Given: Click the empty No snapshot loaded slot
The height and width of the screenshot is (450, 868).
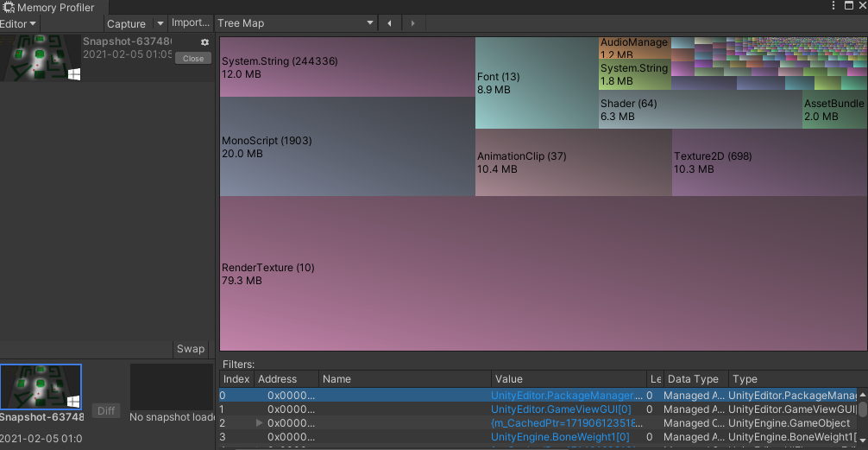Looking at the screenshot, I should tap(172, 387).
